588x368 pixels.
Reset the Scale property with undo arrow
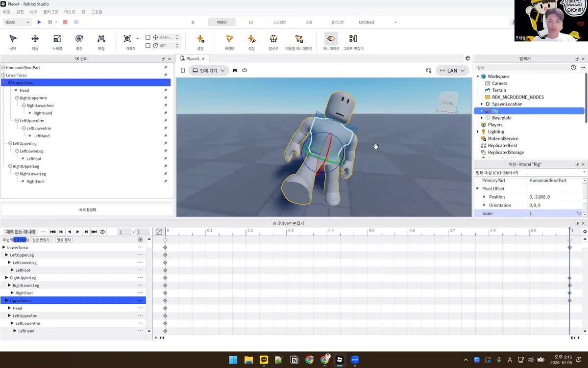(578, 213)
